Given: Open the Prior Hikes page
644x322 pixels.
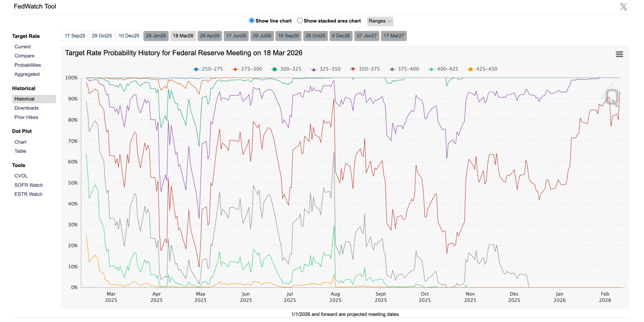Looking at the screenshot, I should (26, 117).
